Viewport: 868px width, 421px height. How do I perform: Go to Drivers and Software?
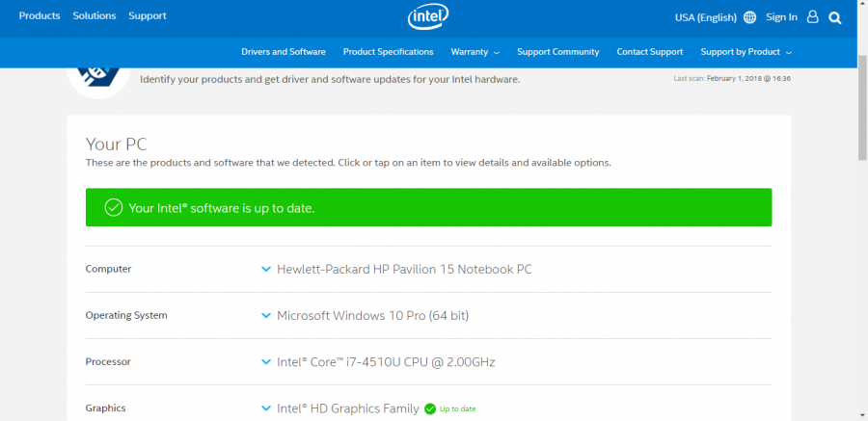(x=284, y=52)
